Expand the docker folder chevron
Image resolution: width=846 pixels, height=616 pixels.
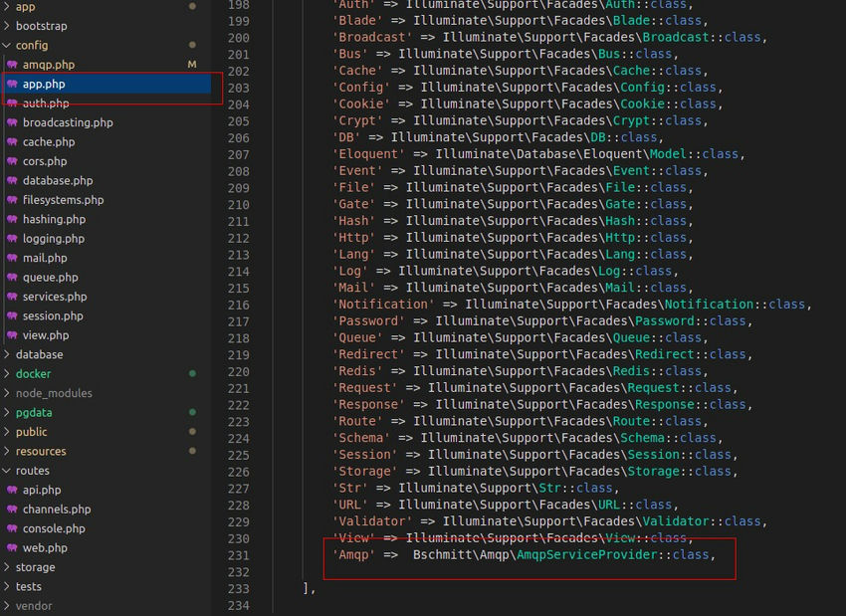point(7,374)
